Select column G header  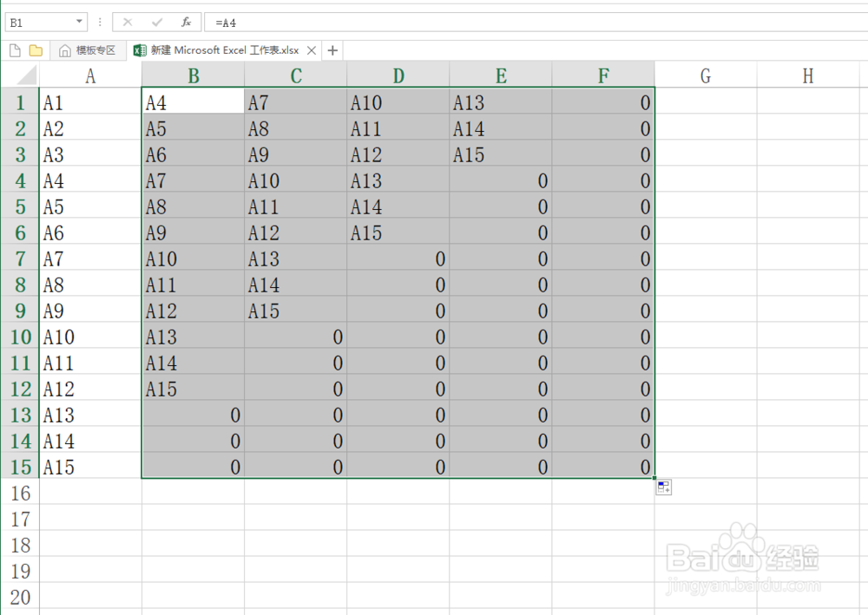click(705, 75)
